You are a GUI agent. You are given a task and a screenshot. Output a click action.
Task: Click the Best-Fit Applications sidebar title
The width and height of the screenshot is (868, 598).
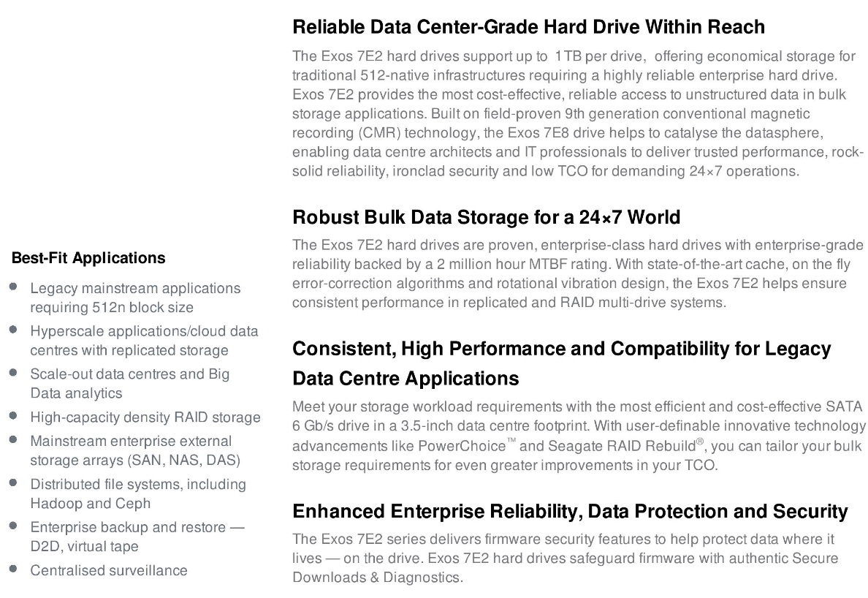tap(88, 258)
